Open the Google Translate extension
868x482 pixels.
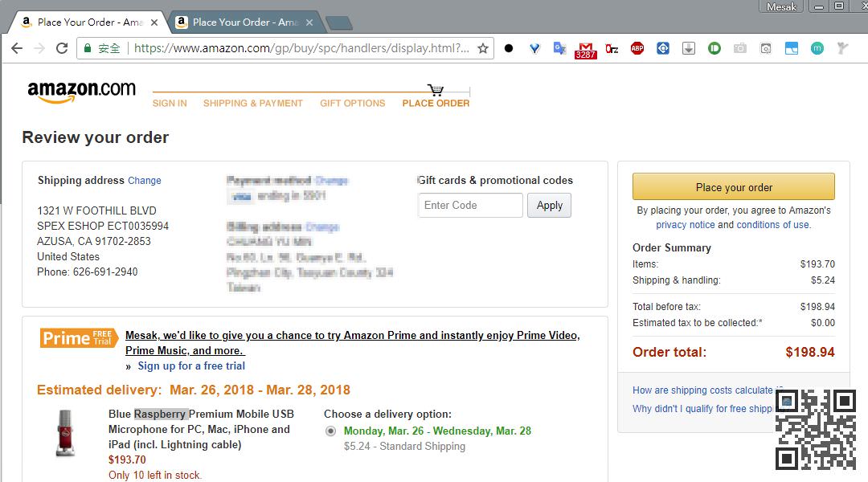point(560,48)
